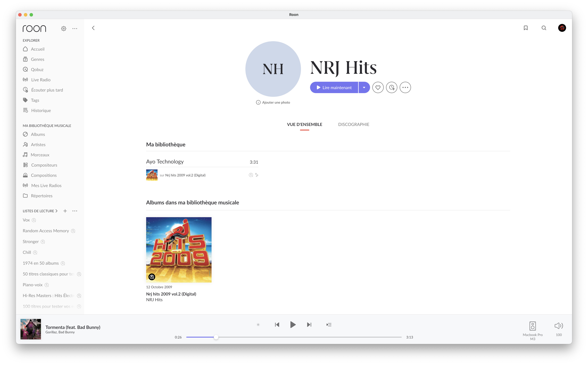Image resolution: width=588 pixels, height=365 pixels.
Task: Switch to the Discographie tab
Action: click(353, 125)
